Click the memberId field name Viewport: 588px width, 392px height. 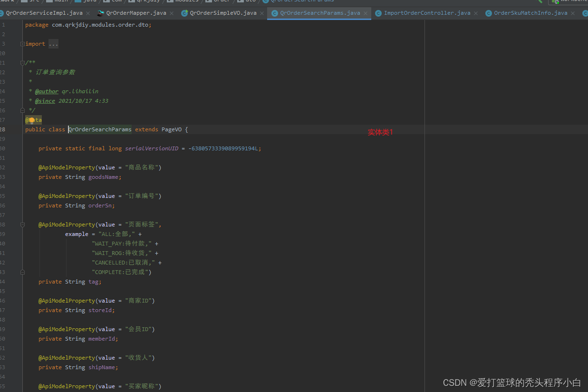pos(102,339)
